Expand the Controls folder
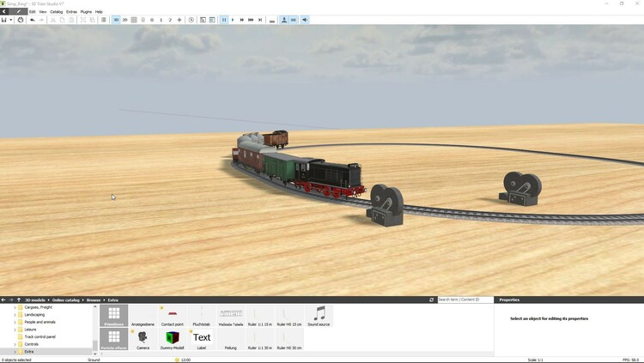The image size is (644, 363). point(15,344)
